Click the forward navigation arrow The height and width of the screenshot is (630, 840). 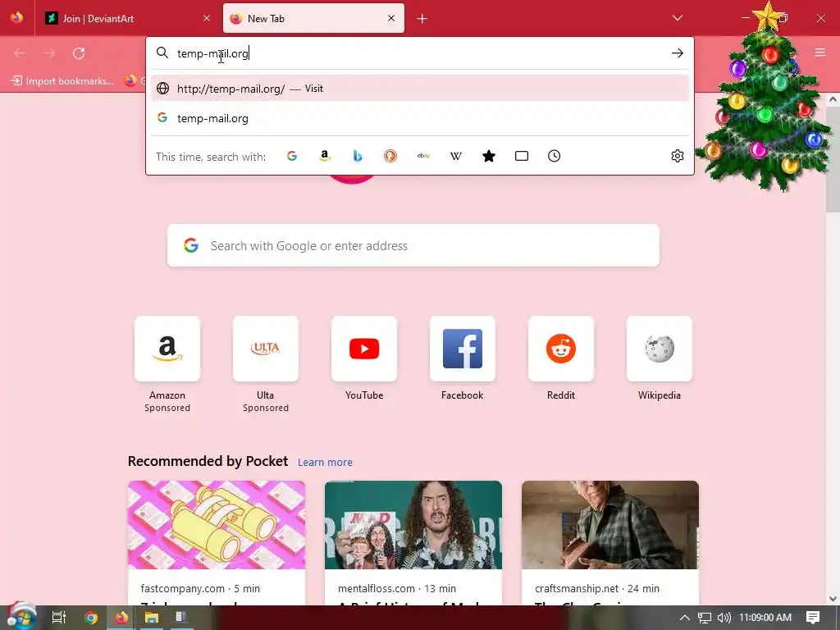point(49,53)
